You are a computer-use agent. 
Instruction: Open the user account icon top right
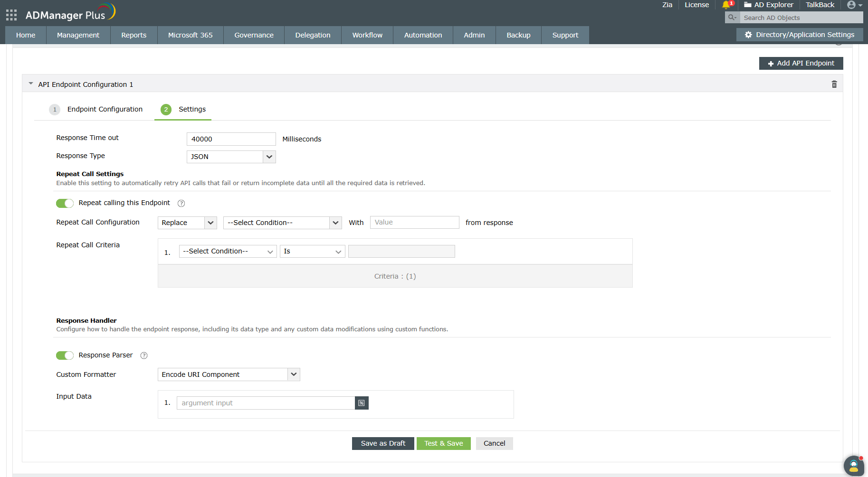852,5
